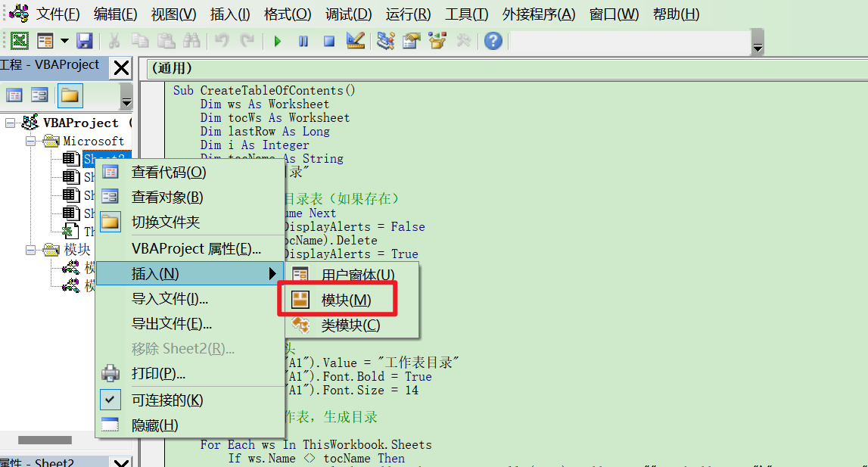This screenshot has width=868, height=467.
Task: Run the macro with the green play icon
Action: 277,41
